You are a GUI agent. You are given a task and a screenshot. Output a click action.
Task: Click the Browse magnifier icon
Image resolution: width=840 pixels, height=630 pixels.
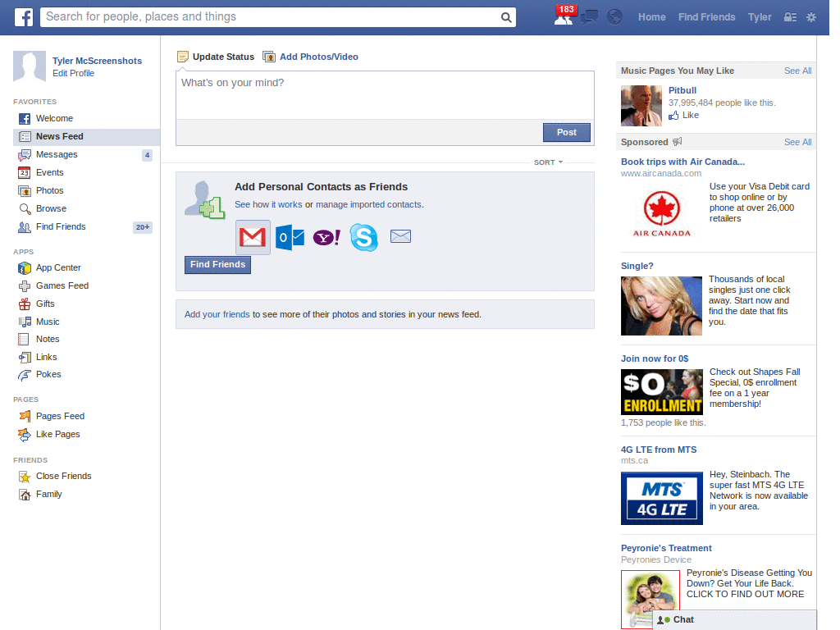(x=24, y=209)
